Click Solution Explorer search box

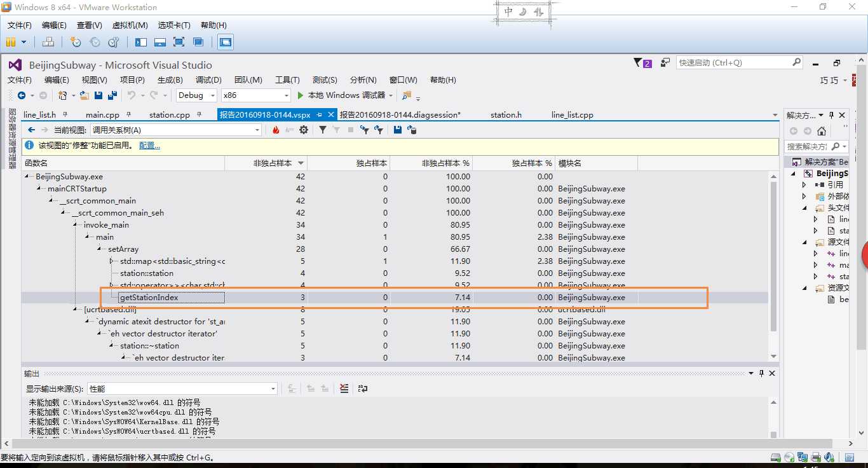[816, 146]
